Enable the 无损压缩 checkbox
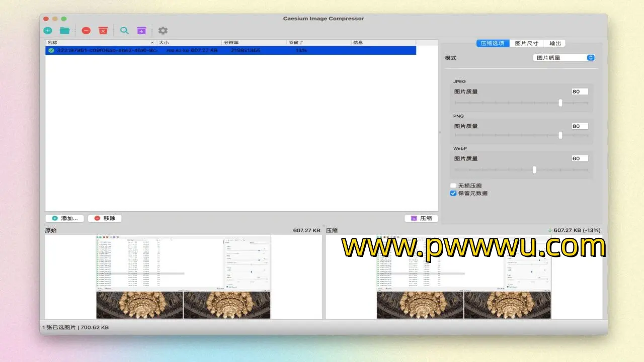Image resolution: width=644 pixels, height=362 pixels. [x=453, y=186]
